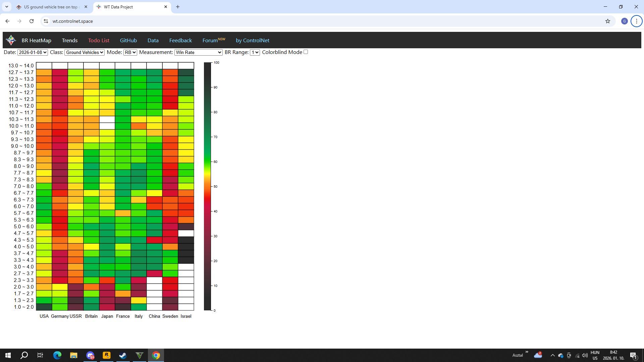Open the Steam taskbar icon
The image size is (644, 362).
tap(123, 355)
